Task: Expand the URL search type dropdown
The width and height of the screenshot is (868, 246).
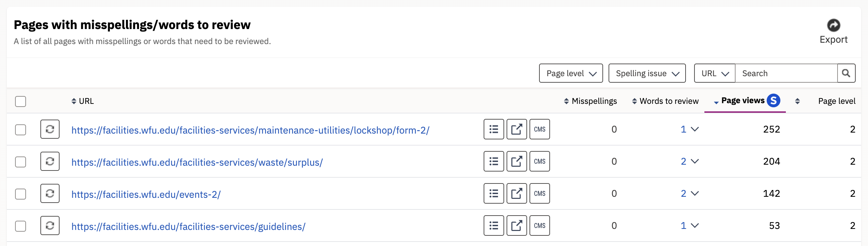Action: [x=715, y=73]
